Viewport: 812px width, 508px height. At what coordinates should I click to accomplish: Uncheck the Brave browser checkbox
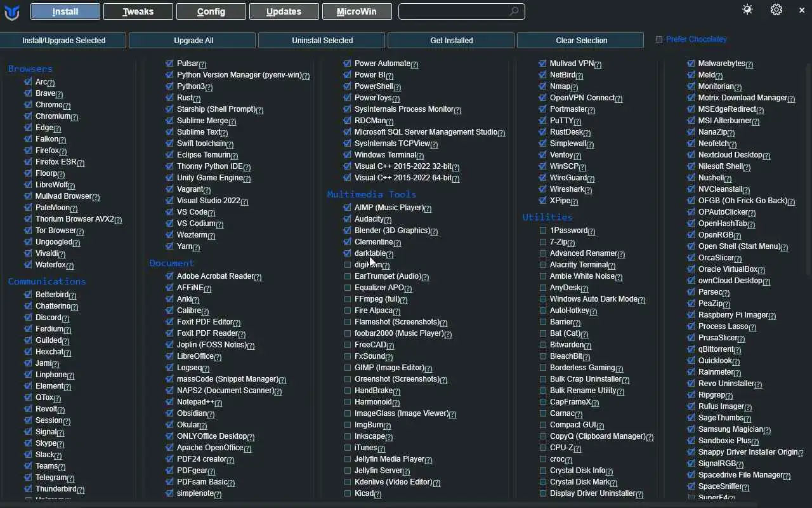tap(28, 93)
